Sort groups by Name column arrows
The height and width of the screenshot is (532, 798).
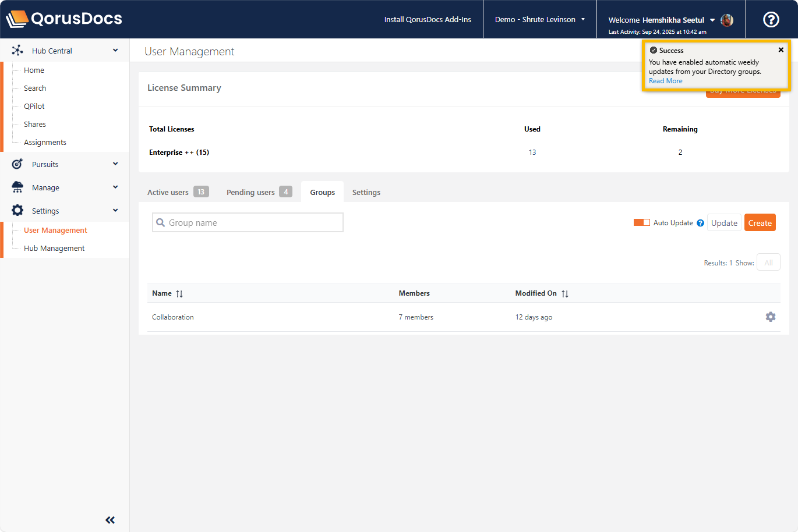coord(179,294)
